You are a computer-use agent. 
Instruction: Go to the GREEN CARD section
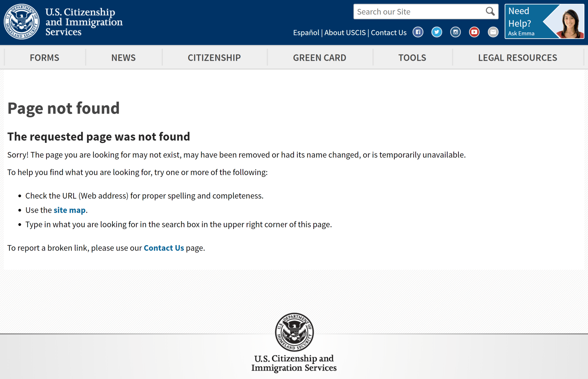pyautogui.click(x=319, y=58)
